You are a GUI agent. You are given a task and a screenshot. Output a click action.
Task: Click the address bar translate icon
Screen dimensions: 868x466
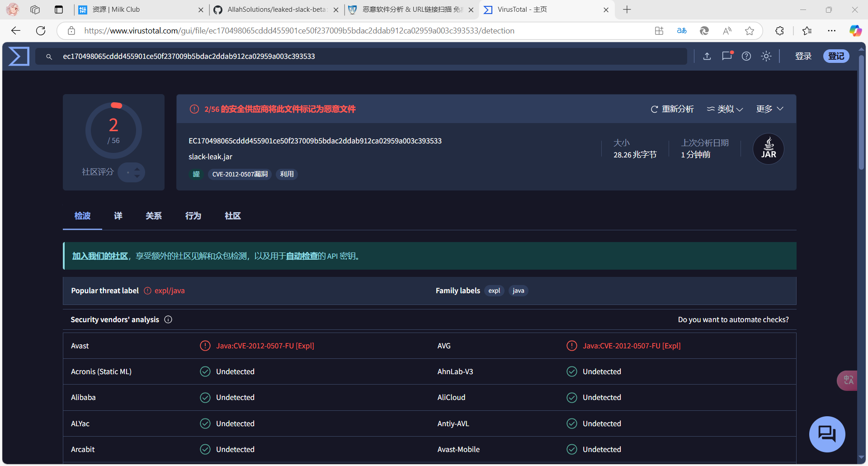click(x=682, y=30)
